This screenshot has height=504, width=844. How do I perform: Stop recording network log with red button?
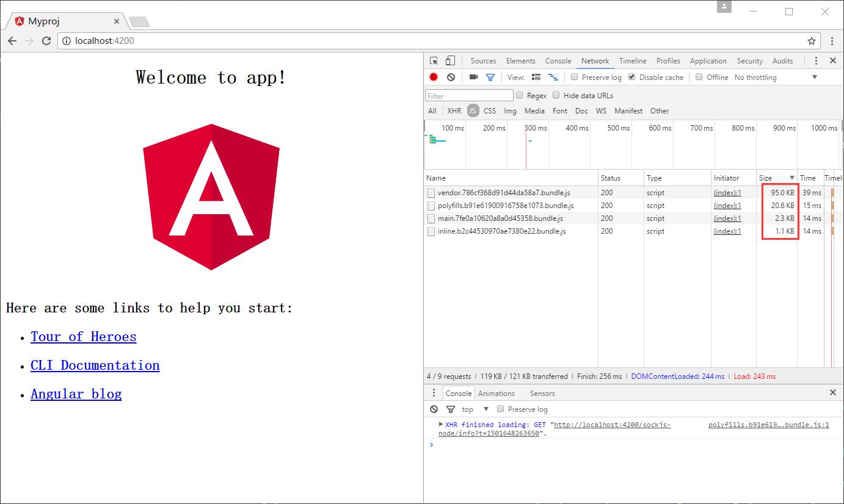(x=434, y=77)
